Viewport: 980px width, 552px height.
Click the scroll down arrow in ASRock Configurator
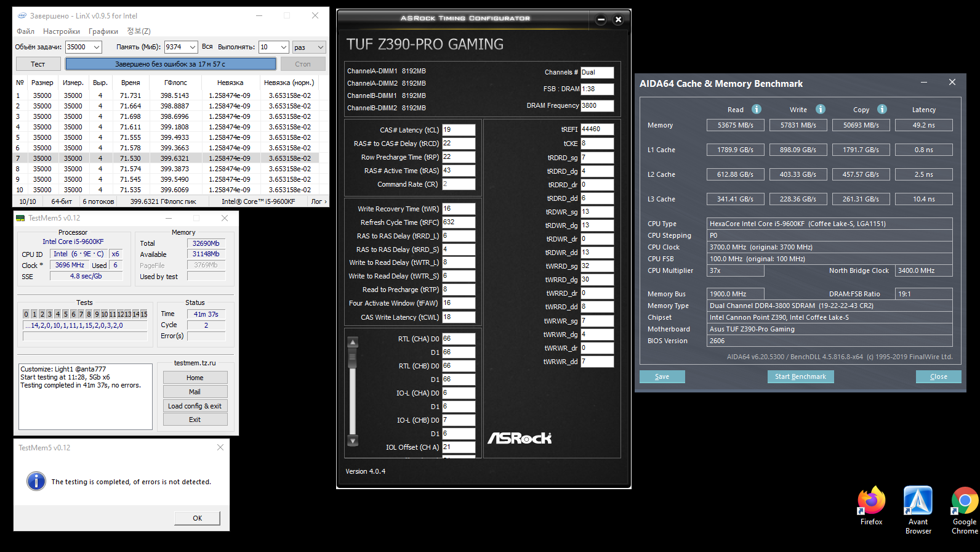pos(353,440)
